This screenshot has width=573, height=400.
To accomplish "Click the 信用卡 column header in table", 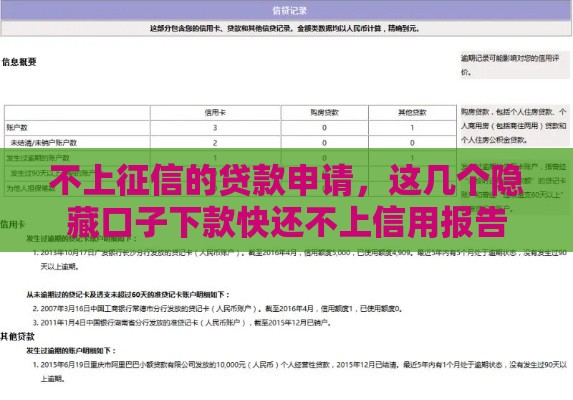I will click(x=215, y=113).
